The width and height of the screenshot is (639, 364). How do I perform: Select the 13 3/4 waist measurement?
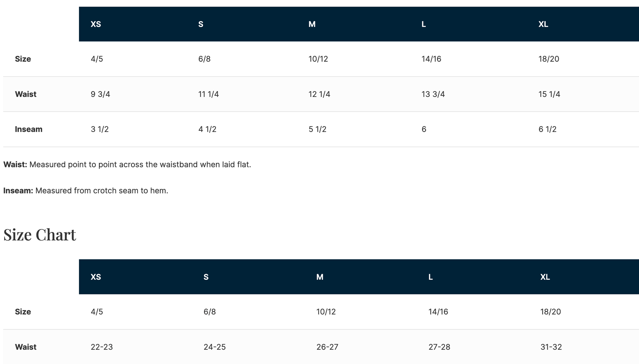pyautogui.click(x=433, y=94)
